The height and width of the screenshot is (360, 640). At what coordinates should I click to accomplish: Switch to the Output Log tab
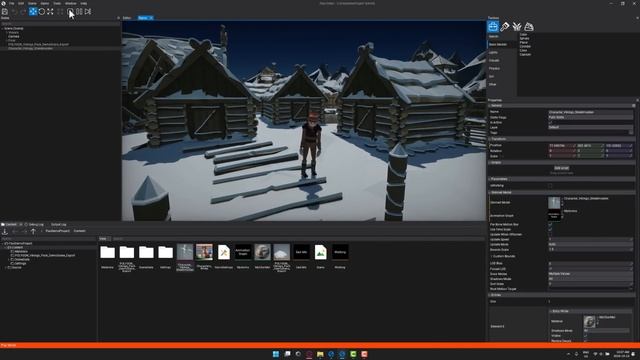[x=58, y=224]
